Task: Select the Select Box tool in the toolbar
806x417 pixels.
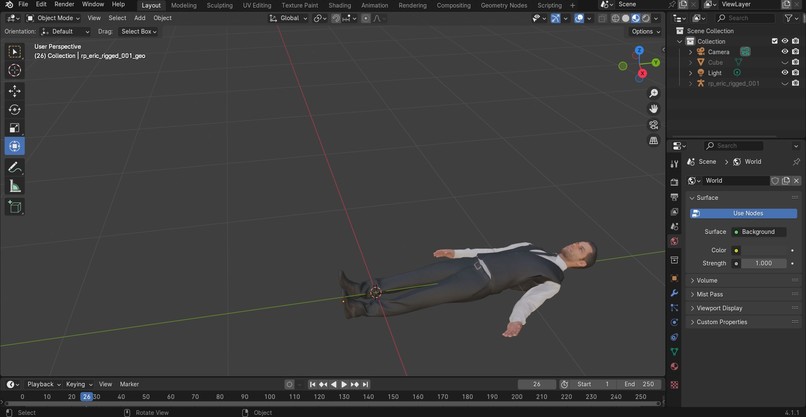Action: [14, 51]
